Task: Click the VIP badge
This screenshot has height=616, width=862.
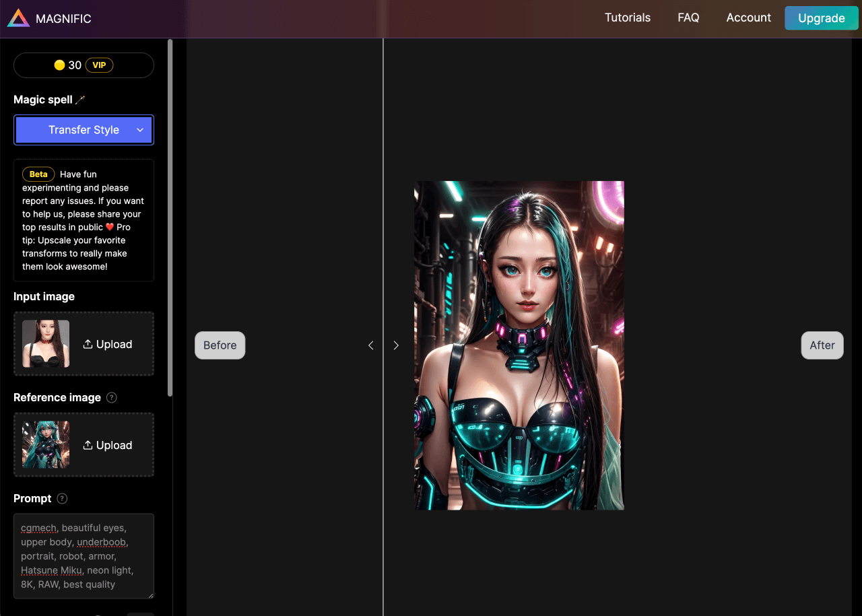Action: click(x=99, y=65)
